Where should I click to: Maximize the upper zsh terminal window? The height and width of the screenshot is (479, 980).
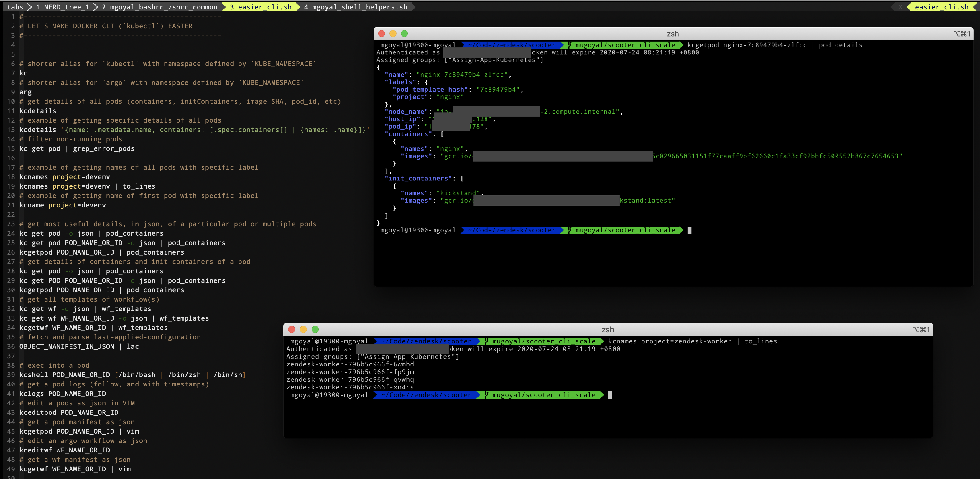(405, 34)
